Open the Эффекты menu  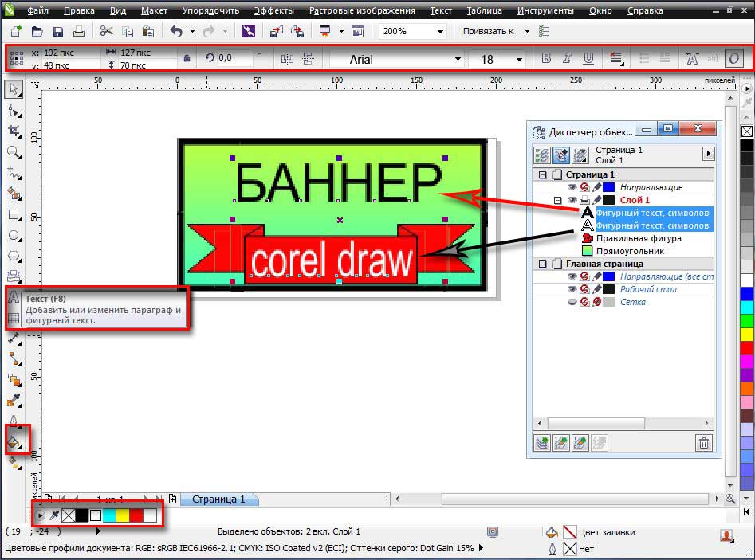[x=274, y=10]
